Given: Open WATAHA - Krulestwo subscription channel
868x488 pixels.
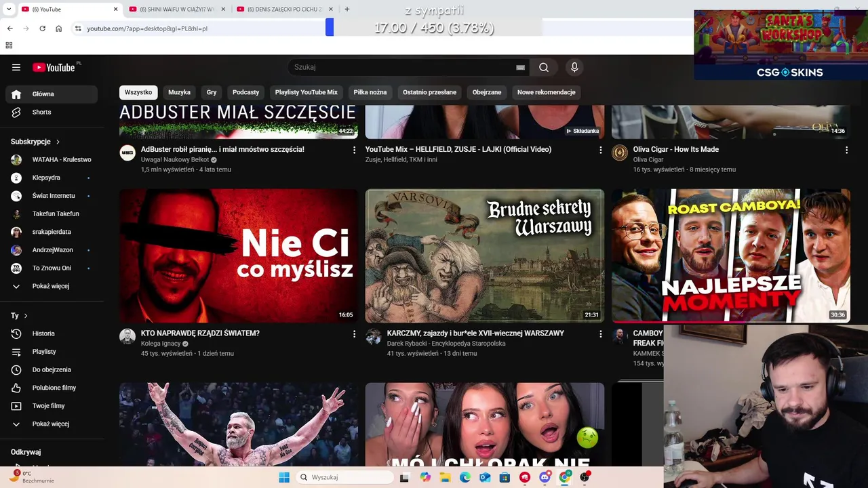Looking at the screenshot, I should [x=52, y=160].
